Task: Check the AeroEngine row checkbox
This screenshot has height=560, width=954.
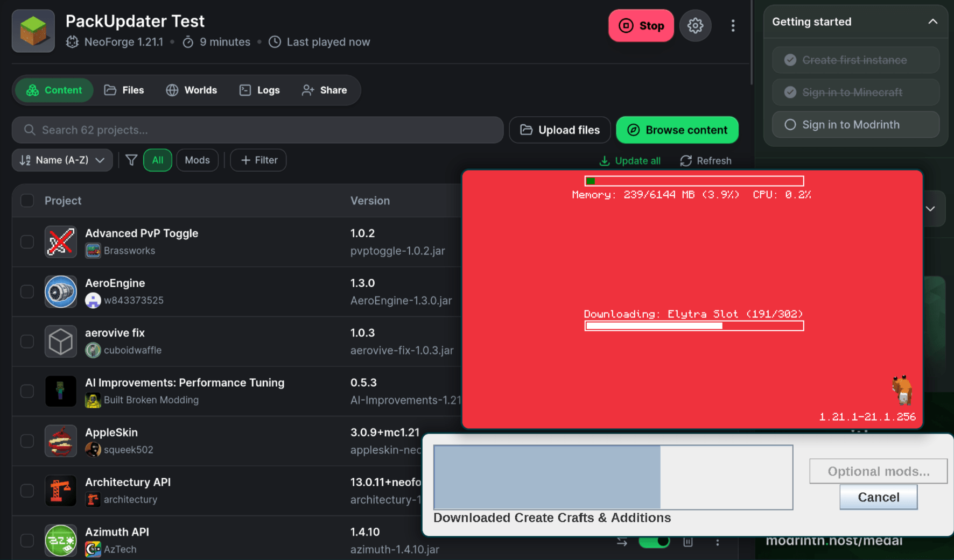Action: point(27,292)
